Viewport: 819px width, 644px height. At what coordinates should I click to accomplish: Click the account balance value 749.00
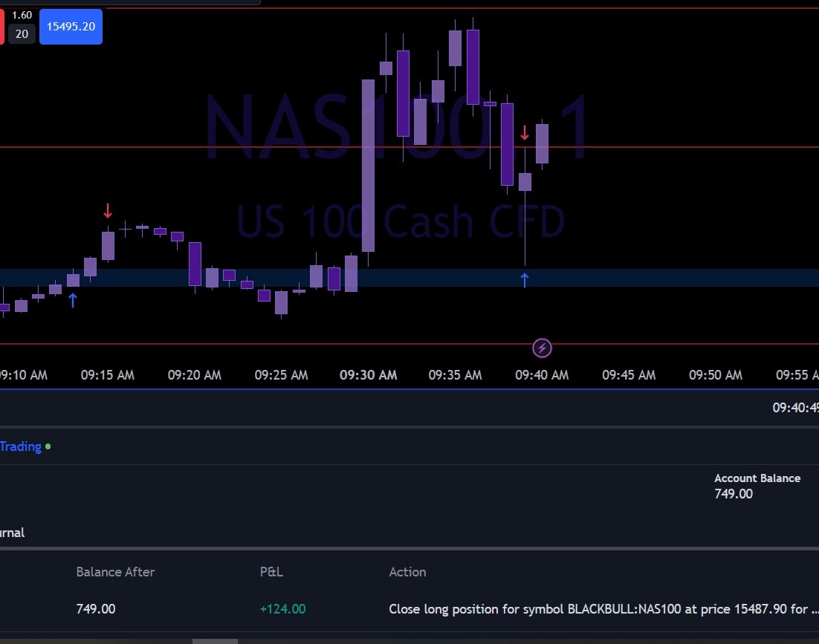(x=734, y=494)
